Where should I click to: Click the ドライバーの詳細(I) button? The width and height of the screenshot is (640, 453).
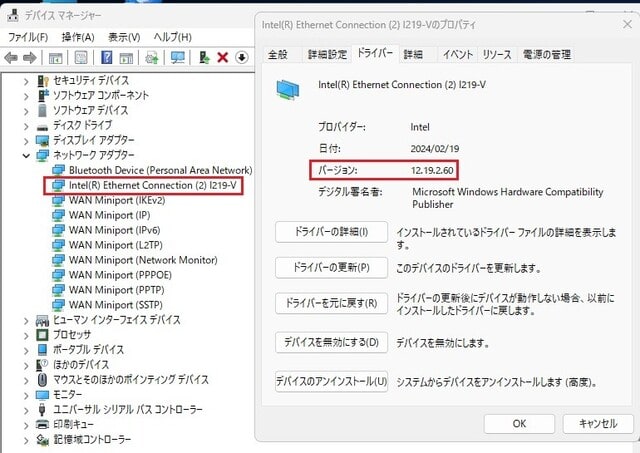click(x=331, y=232)
